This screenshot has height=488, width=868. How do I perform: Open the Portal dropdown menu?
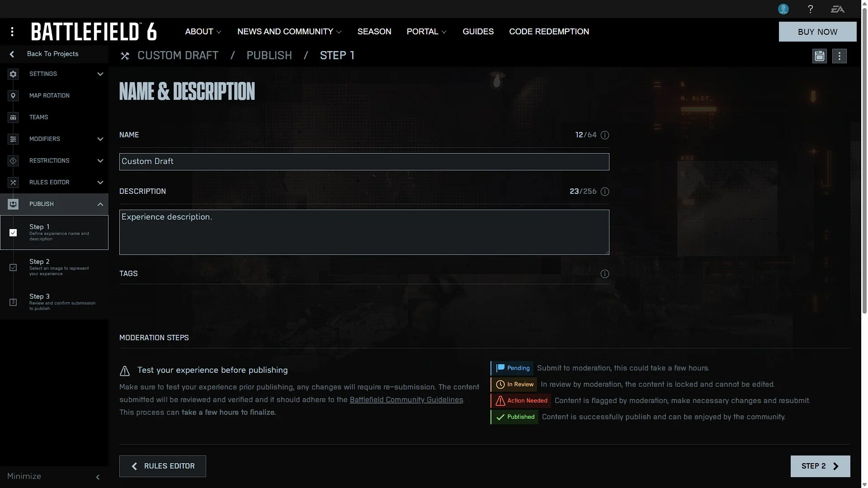click(x=426, y=32)
